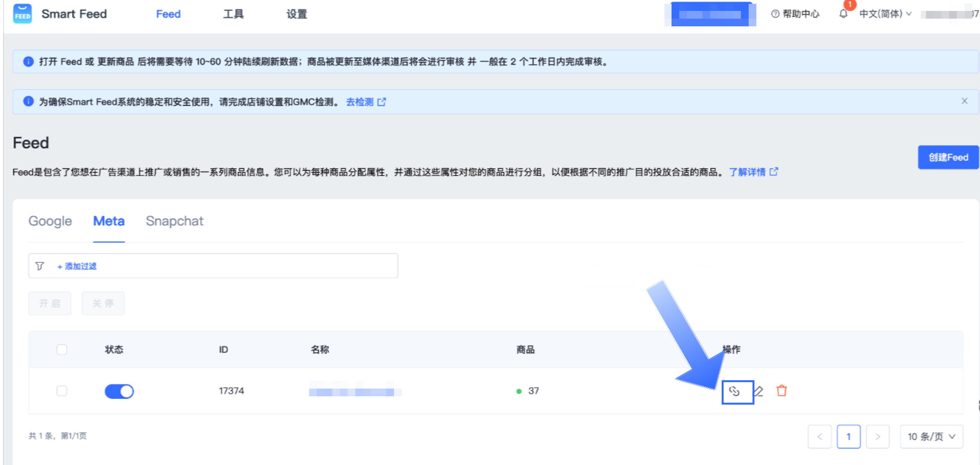Click the copy link icon for feed 17374
The height and width of the screenshot is (465, 980).
(x=734, y=391)
